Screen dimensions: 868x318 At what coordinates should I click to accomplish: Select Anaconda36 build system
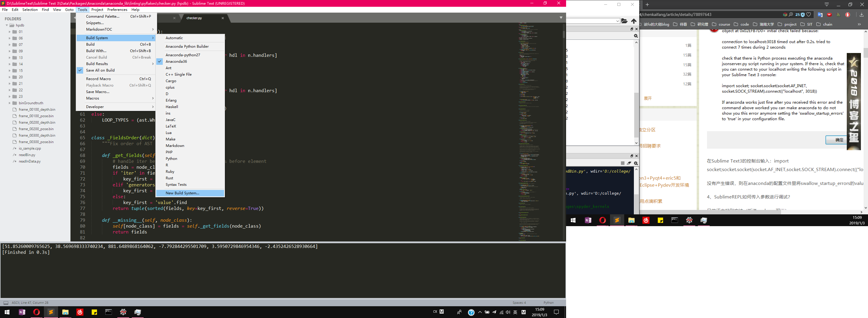point(190,62)
